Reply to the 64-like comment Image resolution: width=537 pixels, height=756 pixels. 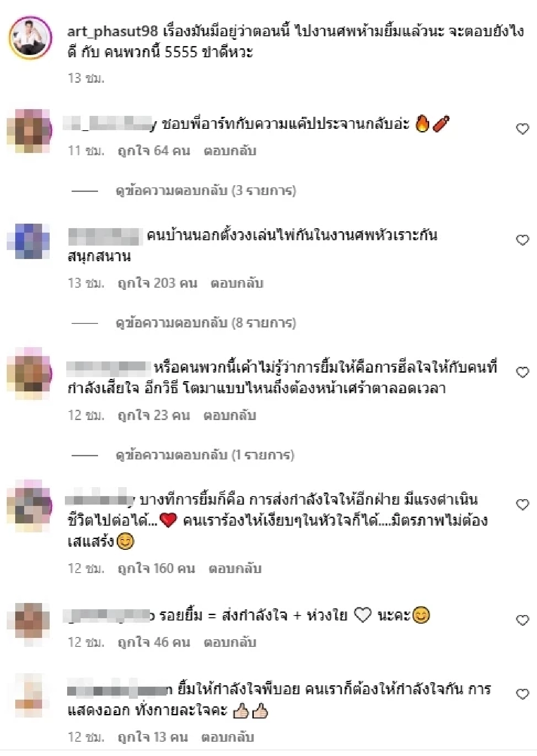(x=230, y=151)
